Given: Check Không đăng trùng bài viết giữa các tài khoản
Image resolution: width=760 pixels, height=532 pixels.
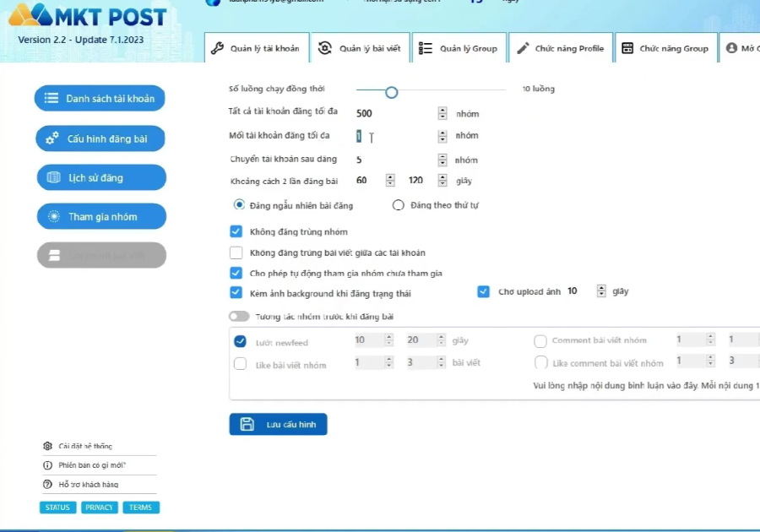Looking at the screenshot, I should pos(236,252).
